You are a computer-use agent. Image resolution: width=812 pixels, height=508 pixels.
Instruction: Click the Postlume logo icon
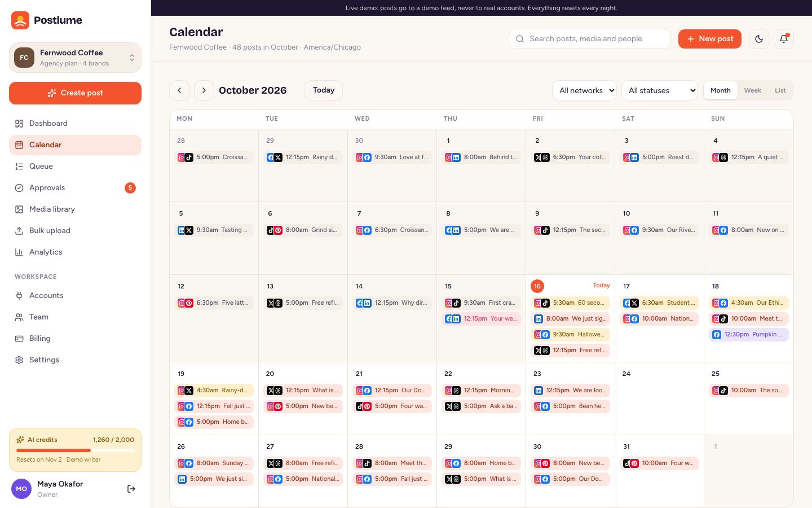[20, 20]
